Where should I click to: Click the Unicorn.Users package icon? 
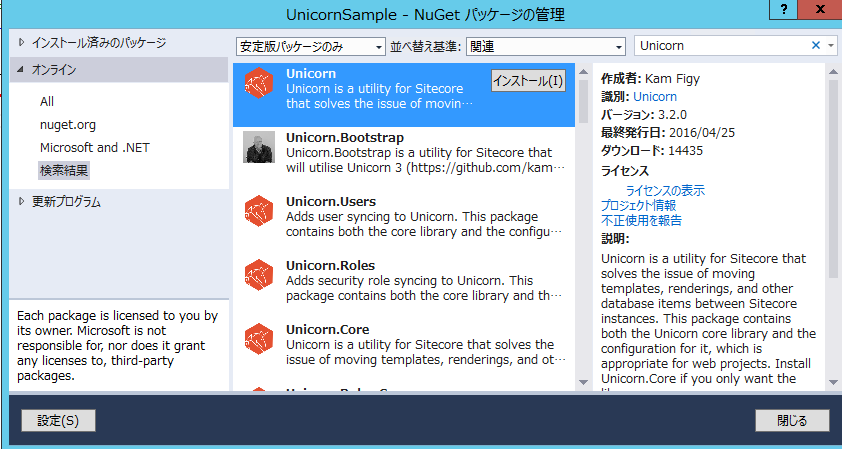(259, 211)
